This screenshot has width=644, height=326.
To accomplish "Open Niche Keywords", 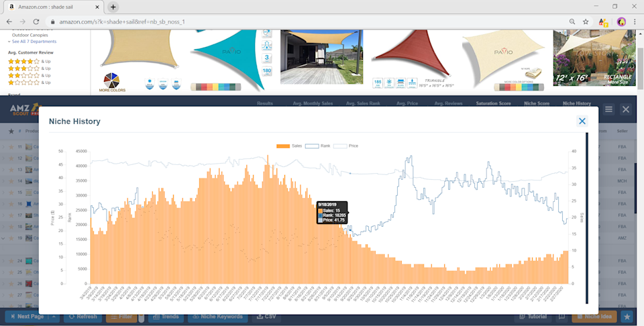I will [218, 317].
